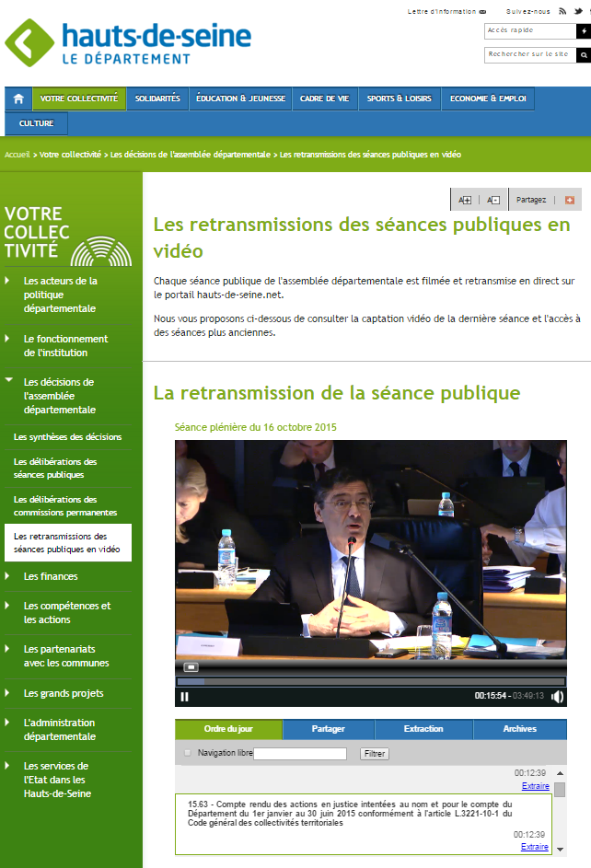Click the Accès rapide lightning icon
The height and width of the screenshot is (868, 591).
(584, 30)
